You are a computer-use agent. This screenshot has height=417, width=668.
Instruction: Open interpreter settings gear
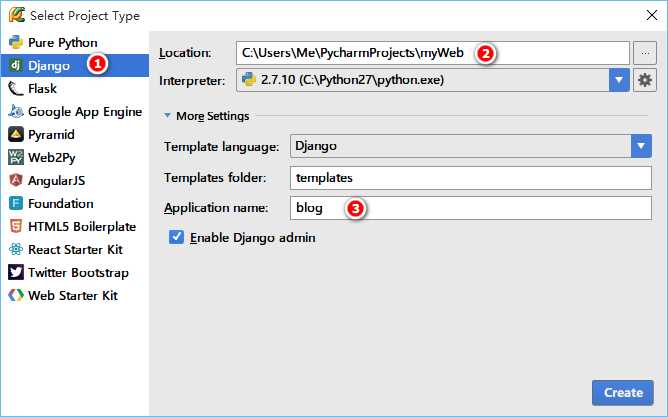click(645, 80)
